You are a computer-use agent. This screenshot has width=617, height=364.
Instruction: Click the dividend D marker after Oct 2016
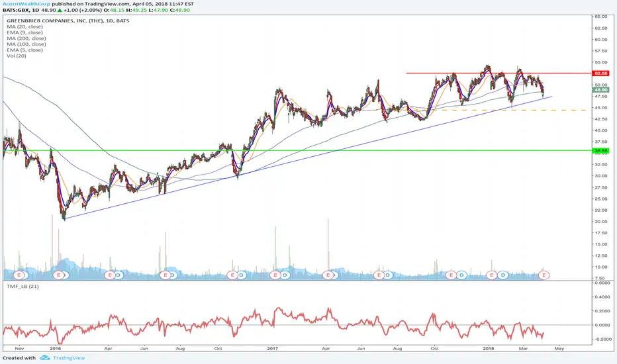(x=242, y=275)
